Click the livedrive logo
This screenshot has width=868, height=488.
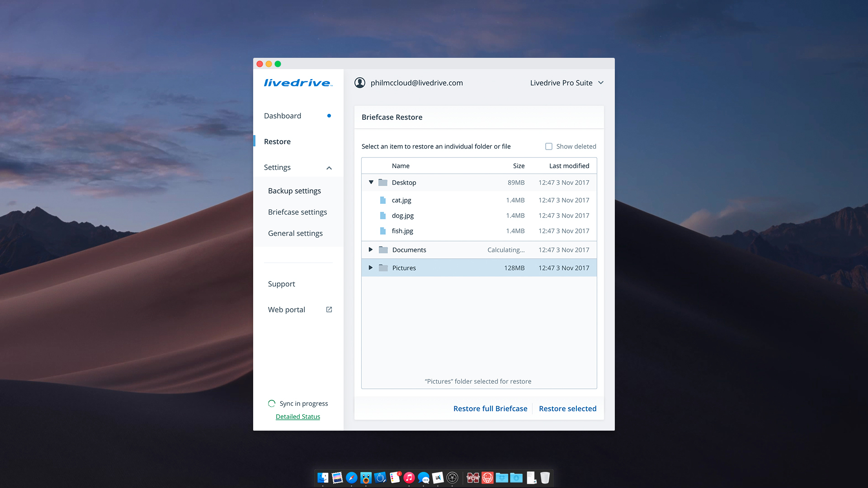298,83
